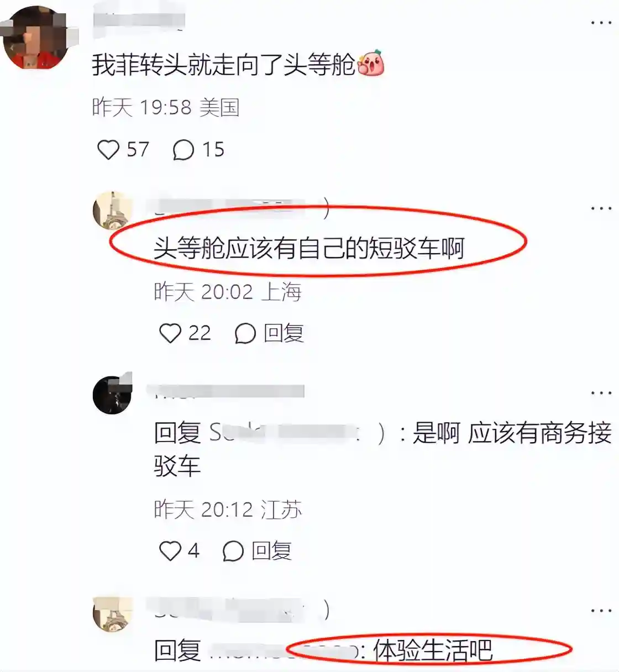Viewport: 619px width, 672px height.
Task: Open the more options menu for the 短驳车 comment
Action: 601,208
